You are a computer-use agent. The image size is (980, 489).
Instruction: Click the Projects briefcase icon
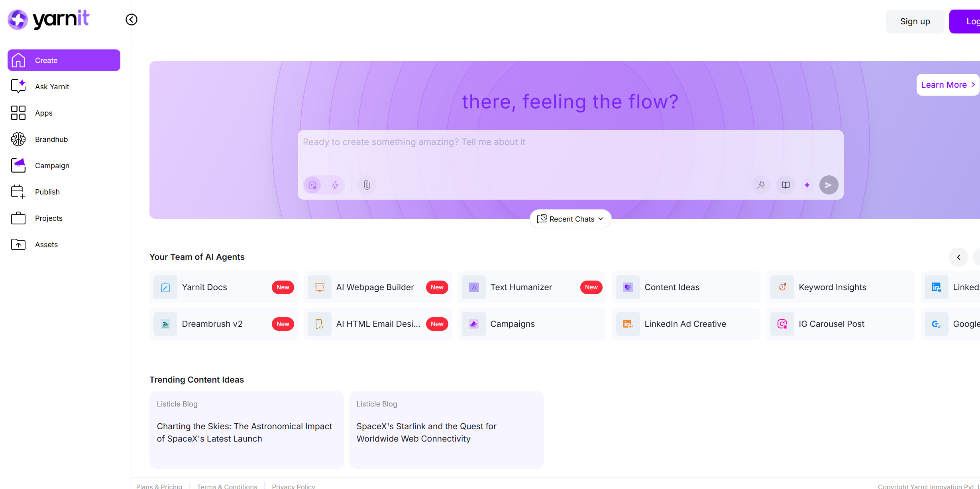click(x=18, y=218)
